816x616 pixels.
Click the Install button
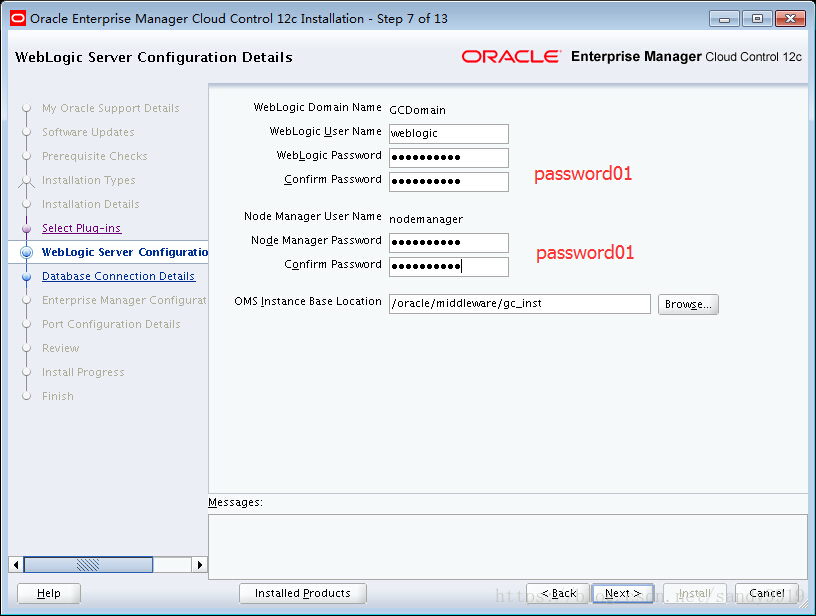pyautogui.click(x=695, y=593)
